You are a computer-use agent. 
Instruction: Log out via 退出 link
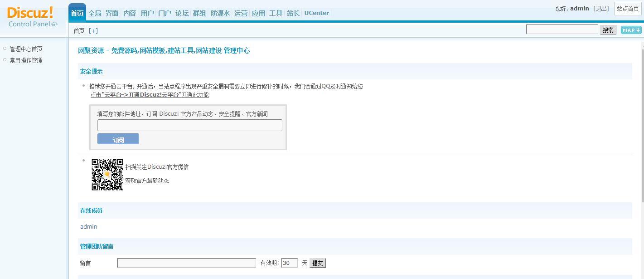pyautogui.click(x=601, y=9)
